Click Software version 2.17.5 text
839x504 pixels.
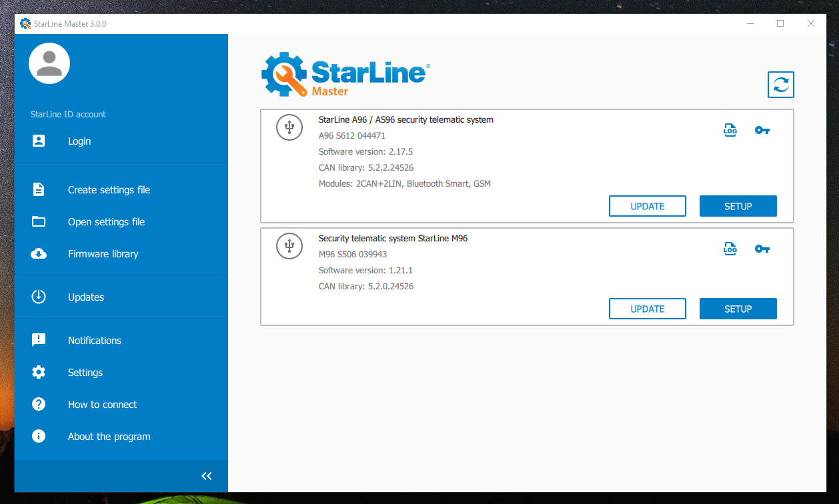(365, 151)
